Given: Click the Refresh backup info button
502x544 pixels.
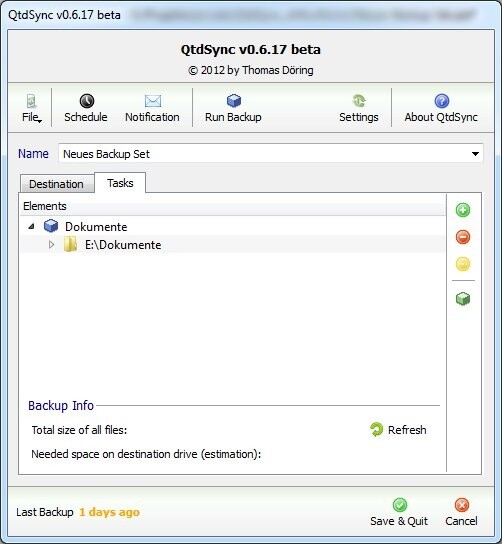Looking at the screenshot, I should point(398,430).
